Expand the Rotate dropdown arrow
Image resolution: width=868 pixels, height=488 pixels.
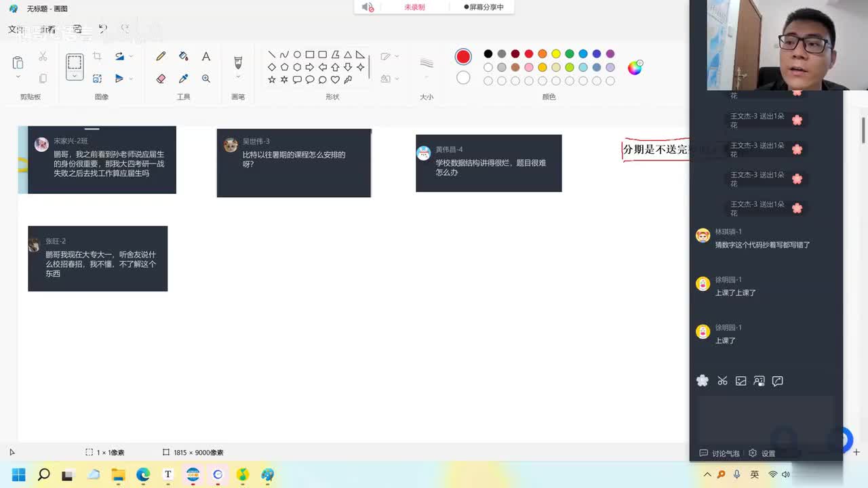tap(131, 56)
